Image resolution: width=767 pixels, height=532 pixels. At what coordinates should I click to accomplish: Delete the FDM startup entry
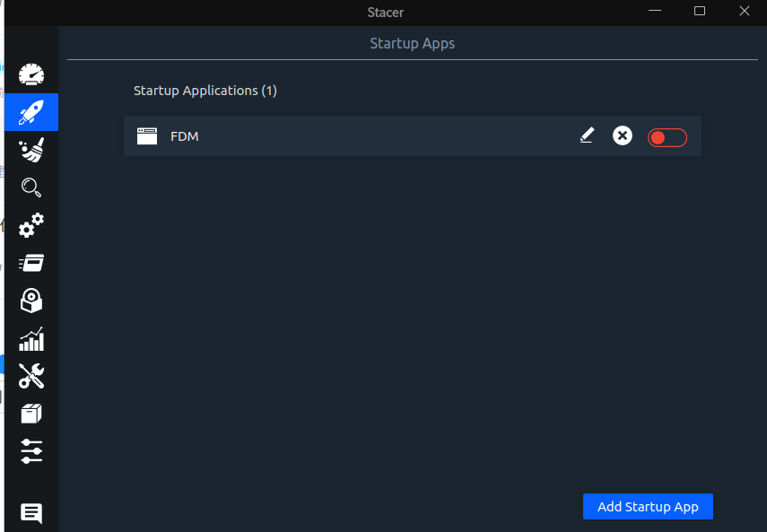623,135
